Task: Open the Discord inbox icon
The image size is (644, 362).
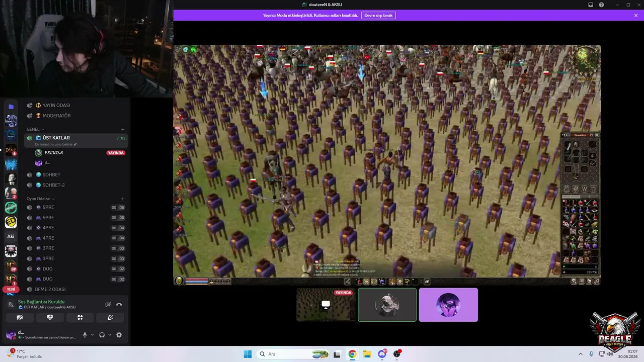Action: coord(591,5)
